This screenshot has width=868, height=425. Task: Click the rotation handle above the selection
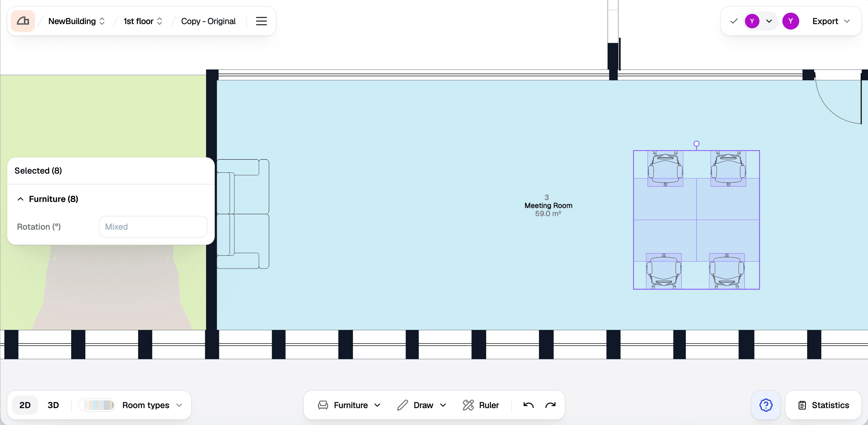(696, 144)
